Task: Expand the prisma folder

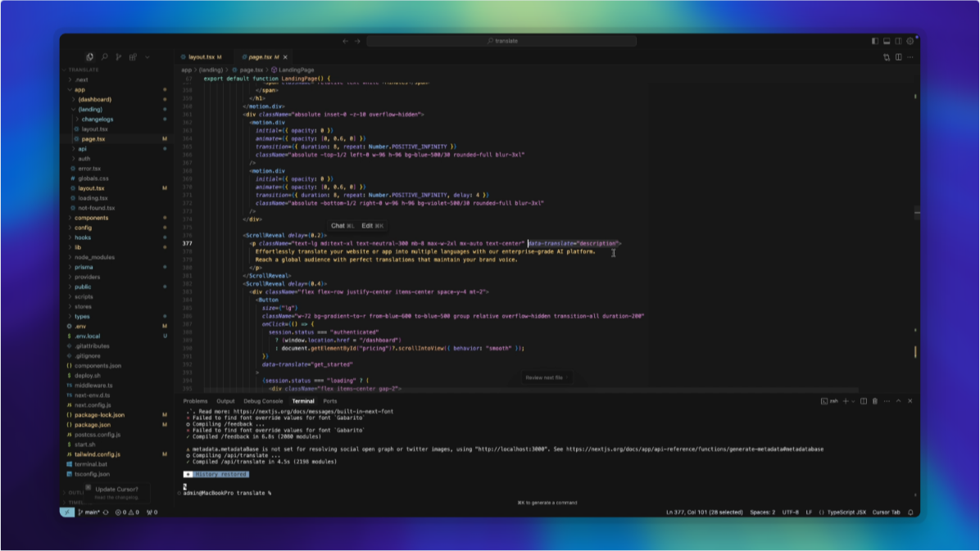Action: 84,268
